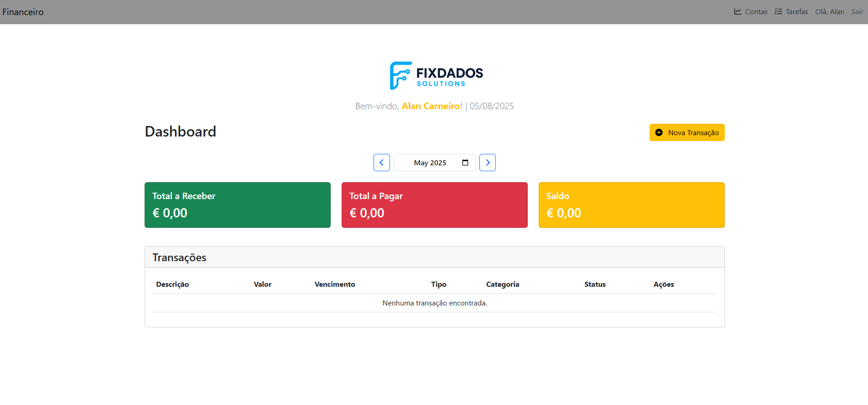Click the Descrição column header
This screenshot has height=405, width=868.
[x=172, y=284]
